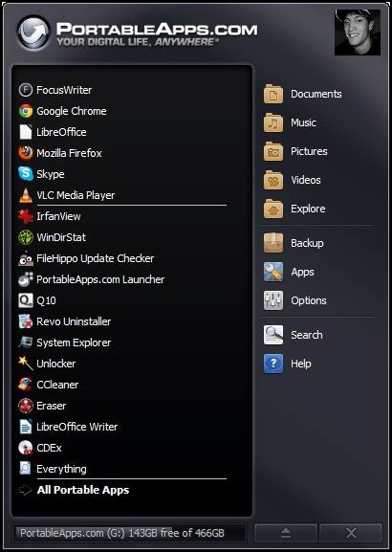
Task: Click the VLC Media Player text entry
Action: click(76, 195)
